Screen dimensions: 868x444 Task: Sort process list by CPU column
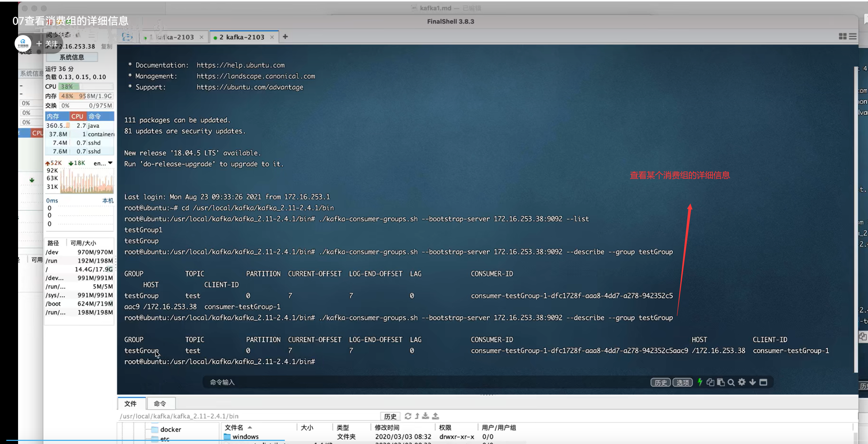pos(77,116)
